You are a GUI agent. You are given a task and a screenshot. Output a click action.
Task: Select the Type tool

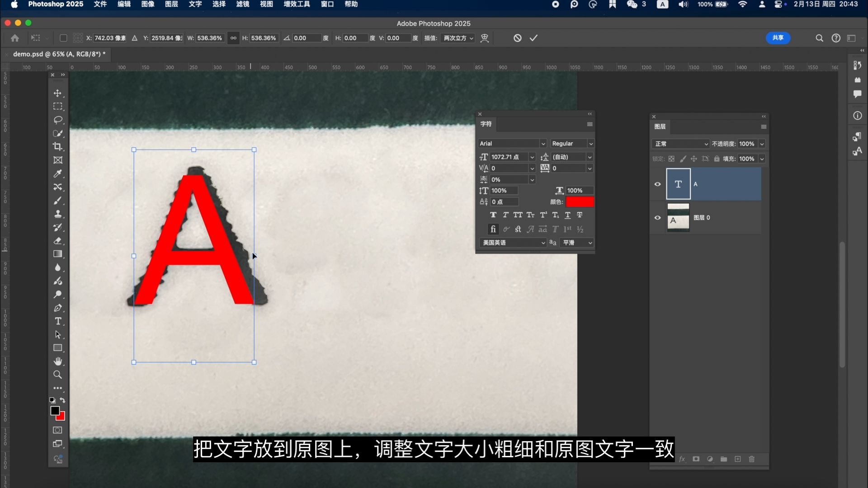[x=58, y=321]
